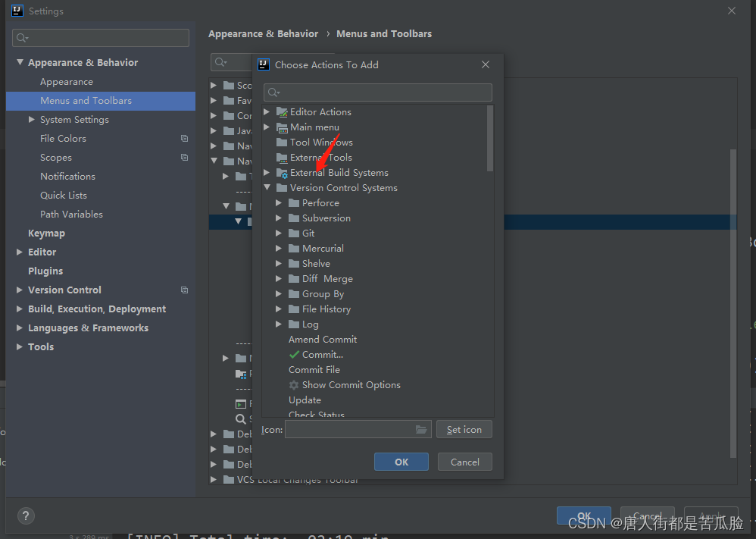Click the Mercurial folder icon
This screenshot has width=756, height=539.
click(x=294, y=249)
